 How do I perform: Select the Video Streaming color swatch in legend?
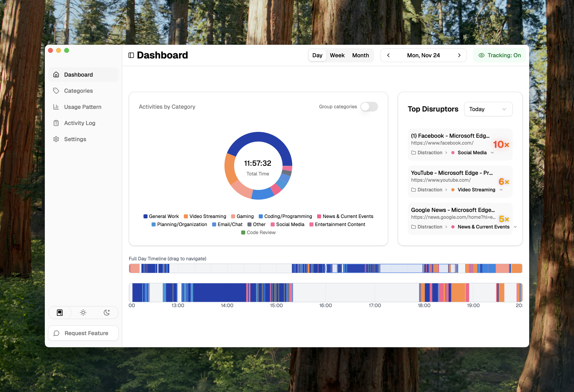tap(186, 216)
